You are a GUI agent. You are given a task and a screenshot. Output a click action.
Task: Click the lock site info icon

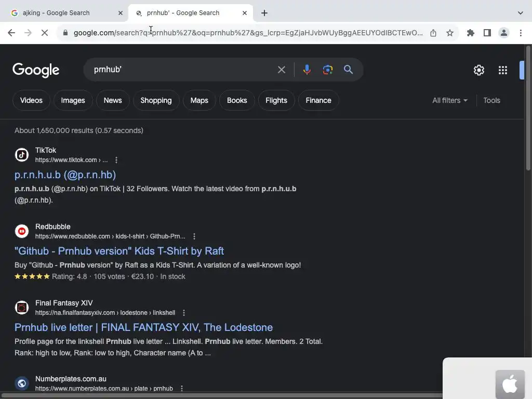click(65, 33)
